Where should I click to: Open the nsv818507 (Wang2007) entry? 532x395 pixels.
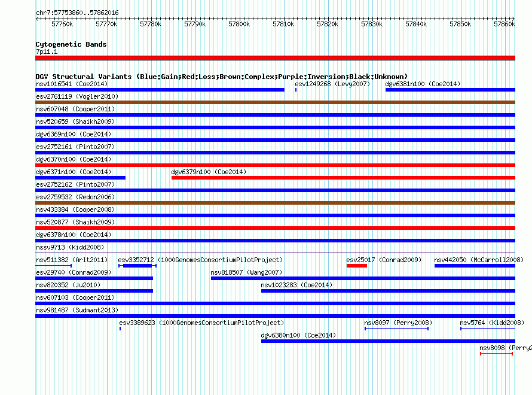coord(246,272)
